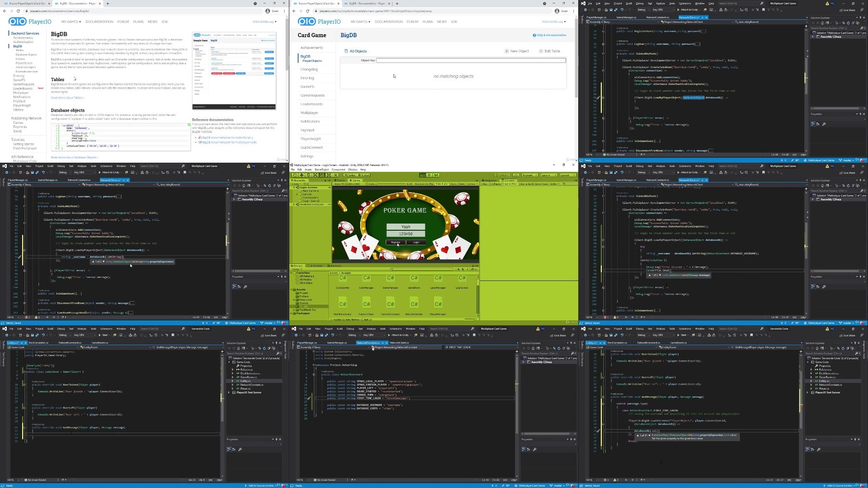This screenshot has width=868, height=488.
Task: Click the New Object plus icon
Action: pos(506,51)
